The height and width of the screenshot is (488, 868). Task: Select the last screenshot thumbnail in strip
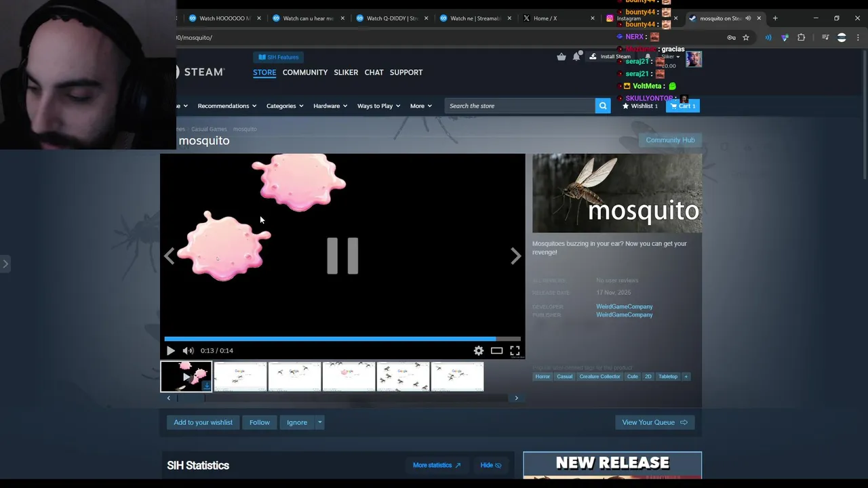coord(457,377)
